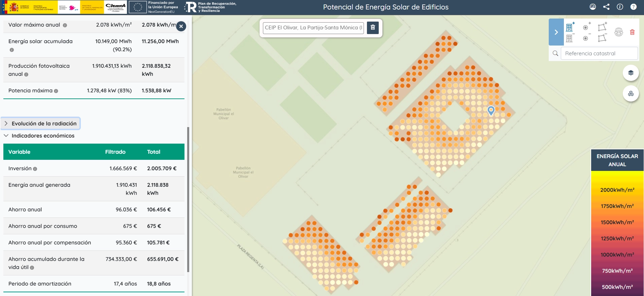The height and width of the screenshot is (296, 644).
Task: Click the 2000kWh/m² legend color band
Action: [x=617, y=190]
